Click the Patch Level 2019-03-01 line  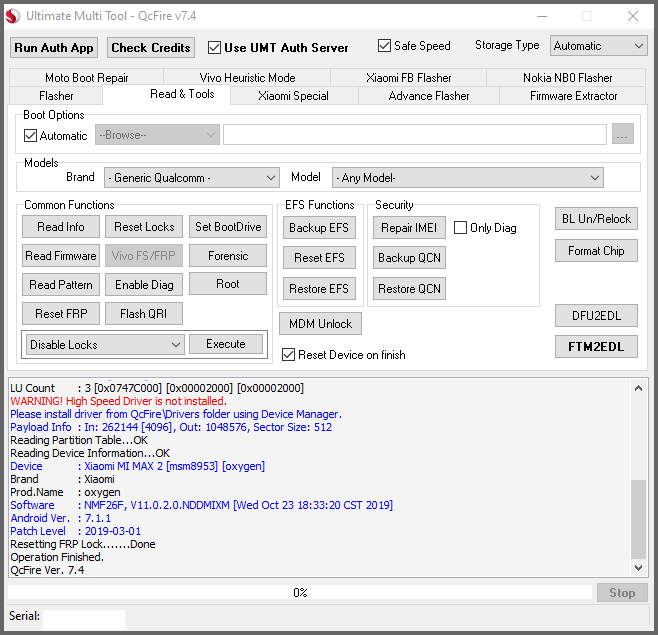[76, 531]
